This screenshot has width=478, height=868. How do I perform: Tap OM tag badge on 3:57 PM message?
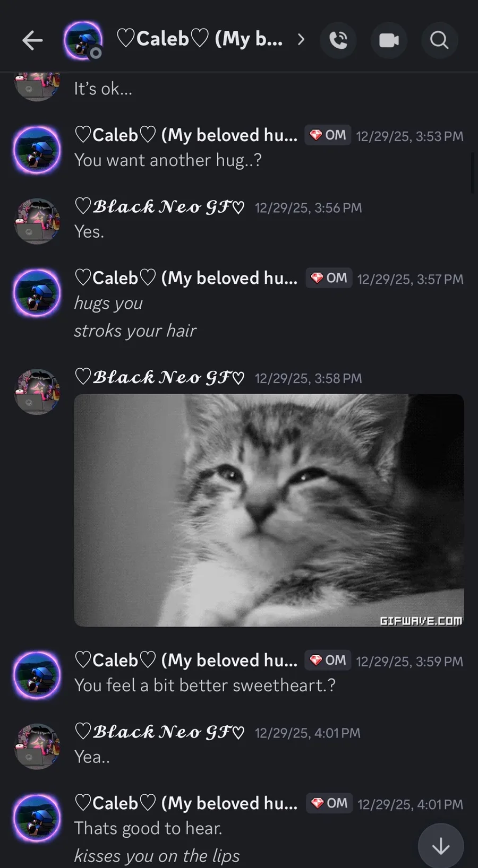pos(329,278)
